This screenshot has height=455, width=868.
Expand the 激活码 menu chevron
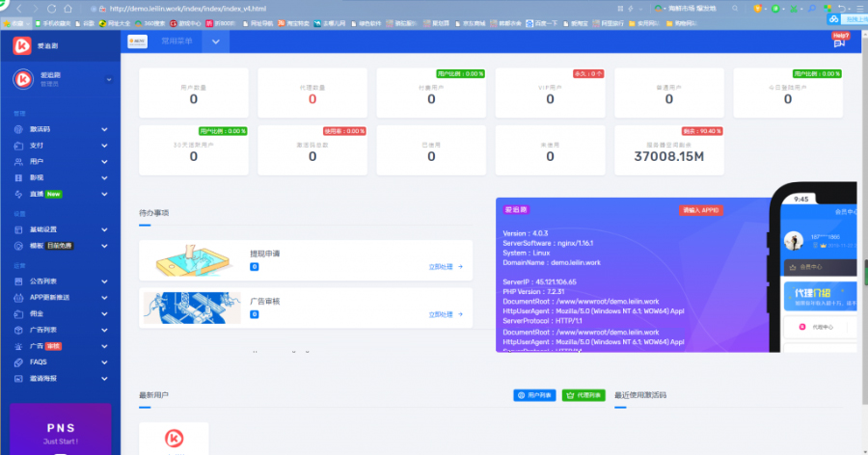pyautogui.click(x=104, y=129)
